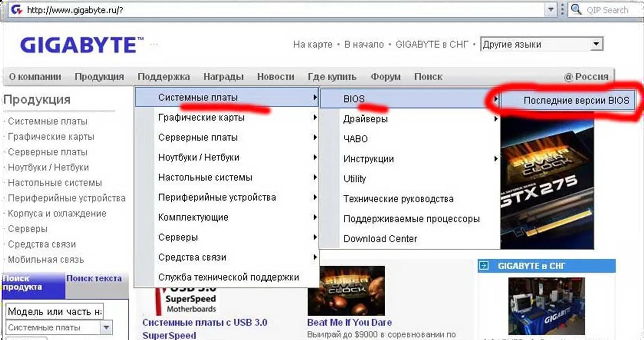Image resolution: width=644 pixels, height=340 pixels.
Task: Open Системные платы in left sidebar
Action: (x=48, y=121)
